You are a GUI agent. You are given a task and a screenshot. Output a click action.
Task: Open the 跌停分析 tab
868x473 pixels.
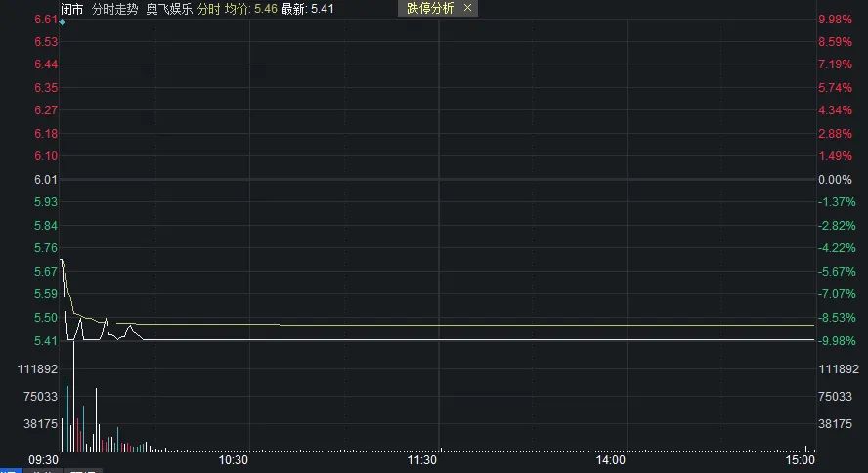click(x=429, y=8)
